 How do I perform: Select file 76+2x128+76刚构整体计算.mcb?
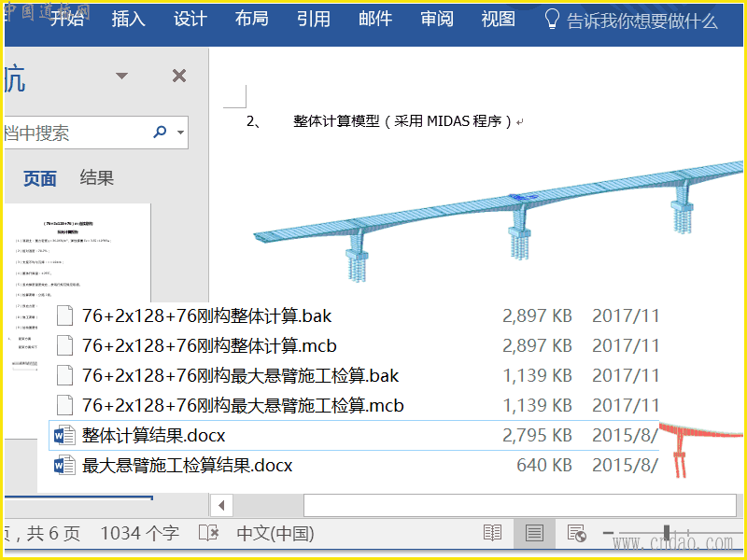[209, 345]
